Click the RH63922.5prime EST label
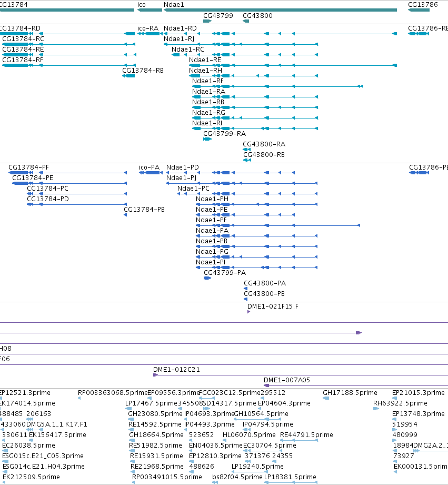The height and width of the screenshot is (485, 448). (401, 403)
